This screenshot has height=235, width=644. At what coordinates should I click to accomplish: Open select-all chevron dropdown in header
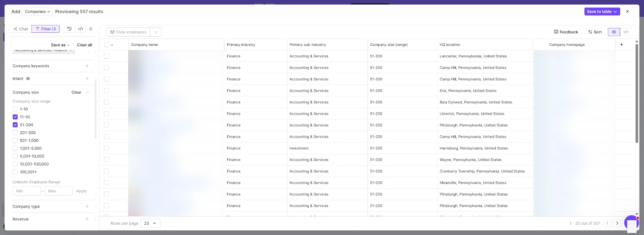112,45
